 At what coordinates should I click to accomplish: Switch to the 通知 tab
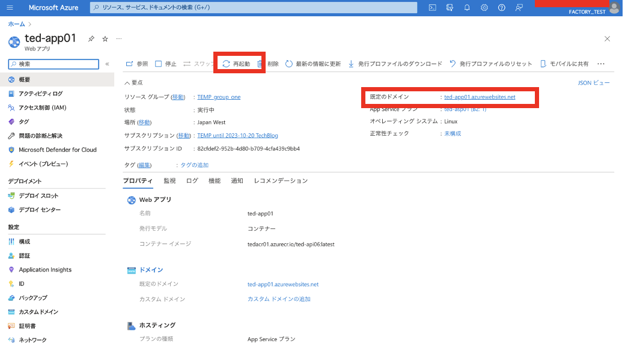tap(237, 181)
